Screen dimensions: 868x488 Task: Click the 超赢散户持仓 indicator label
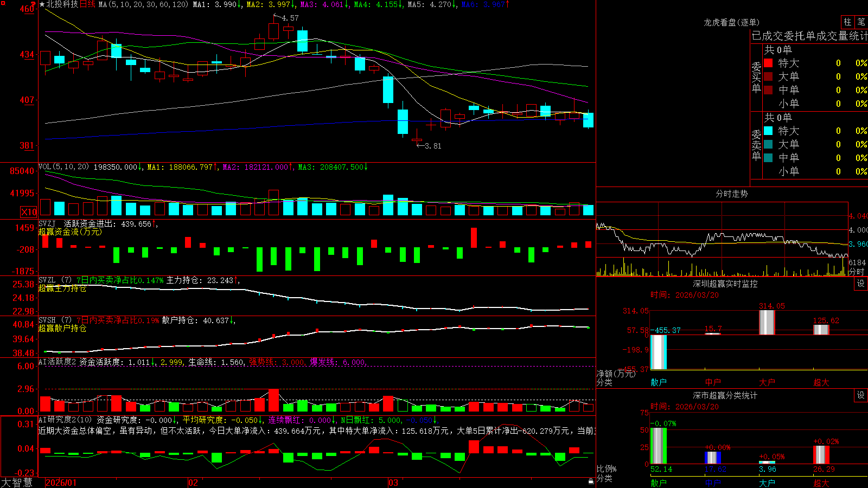[62, 328]
